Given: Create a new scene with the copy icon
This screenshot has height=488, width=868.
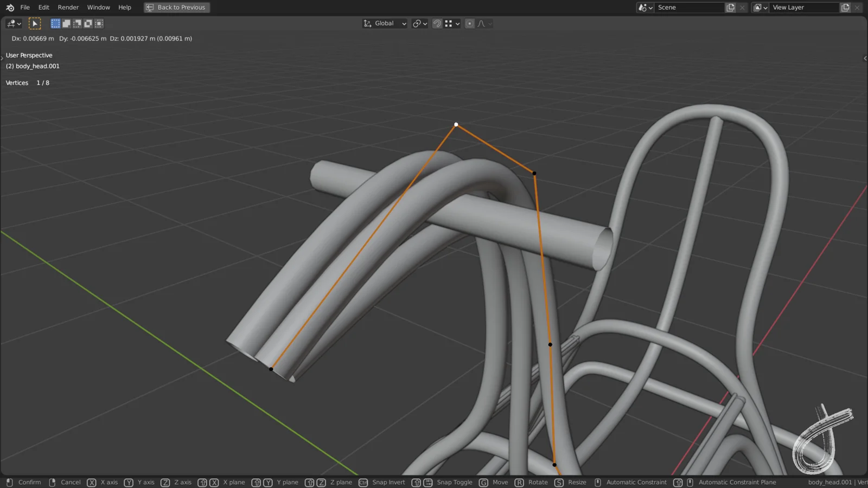Looking at the screenshot, I should point(730,7).
